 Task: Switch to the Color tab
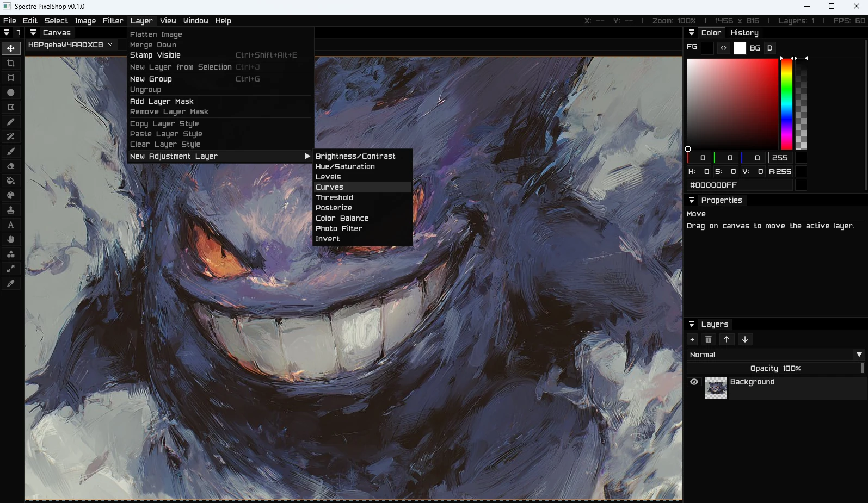point(711,33)
